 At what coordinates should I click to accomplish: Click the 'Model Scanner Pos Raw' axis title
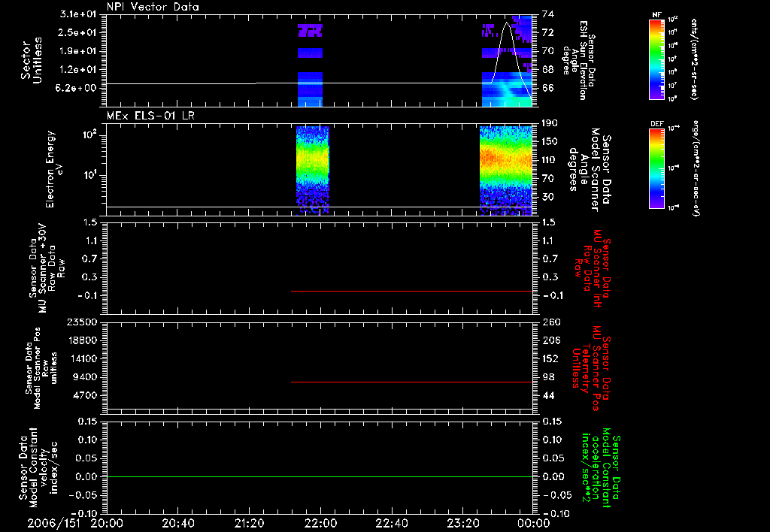pyautogui.click(x=42, y=368)
